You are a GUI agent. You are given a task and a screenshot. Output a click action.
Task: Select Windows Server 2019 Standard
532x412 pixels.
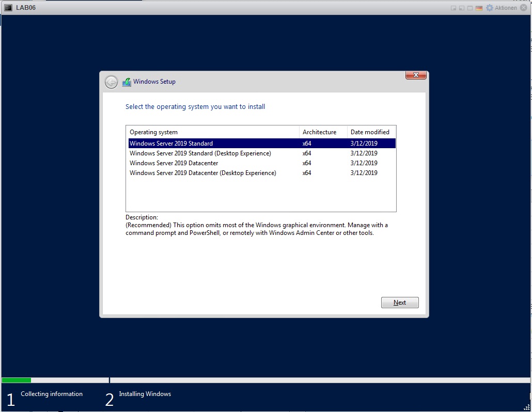click(171, 144)
